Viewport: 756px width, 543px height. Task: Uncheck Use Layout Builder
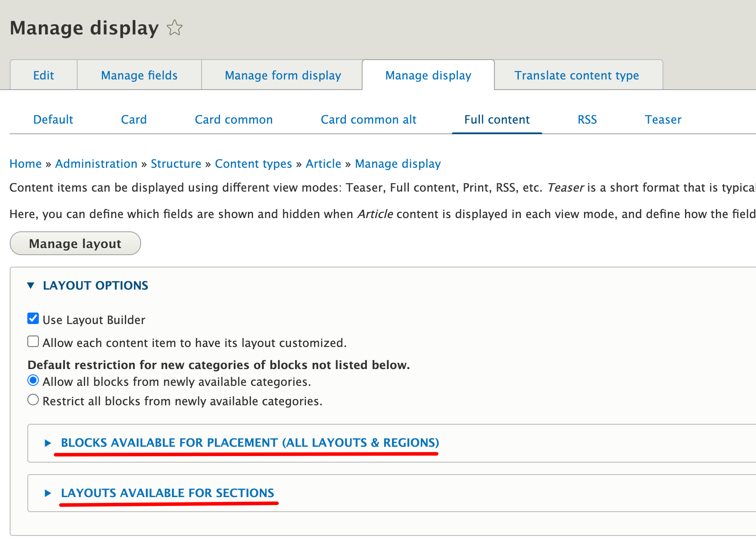click(33, 318)
